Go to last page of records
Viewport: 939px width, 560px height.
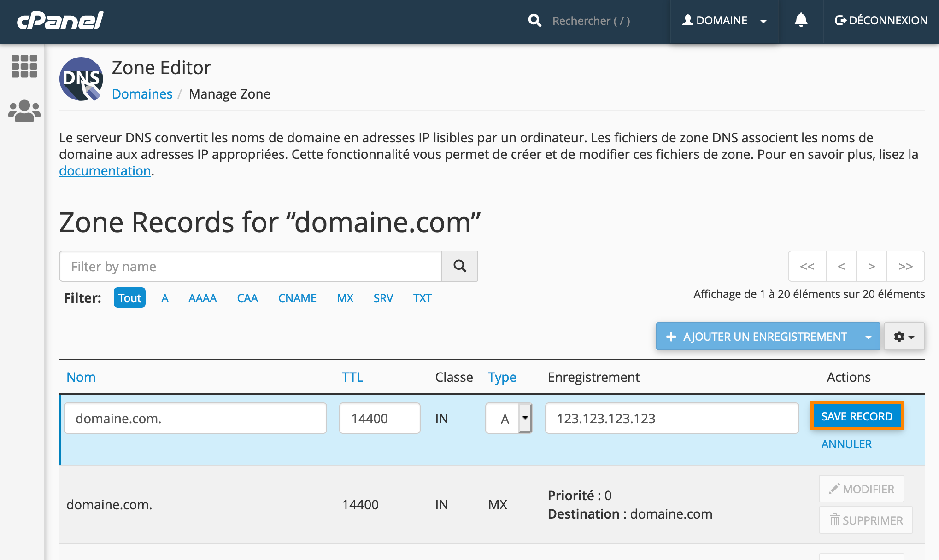point(906,266)
